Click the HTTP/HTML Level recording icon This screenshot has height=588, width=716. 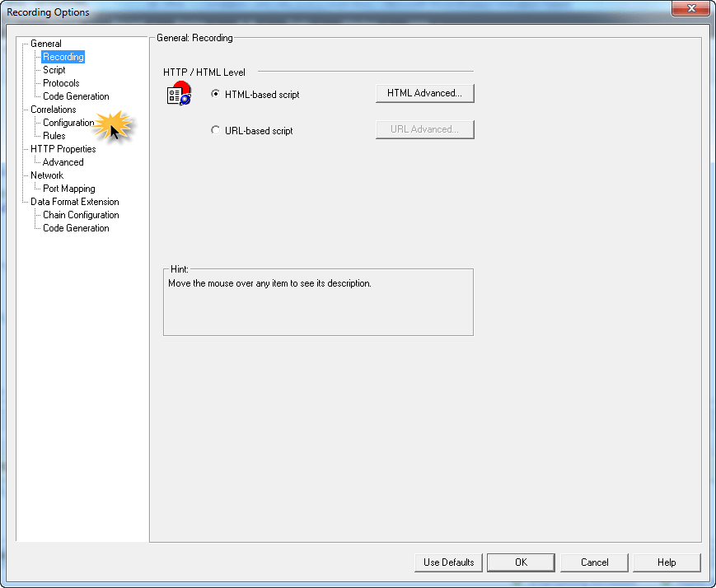click(x=179, y=95)
